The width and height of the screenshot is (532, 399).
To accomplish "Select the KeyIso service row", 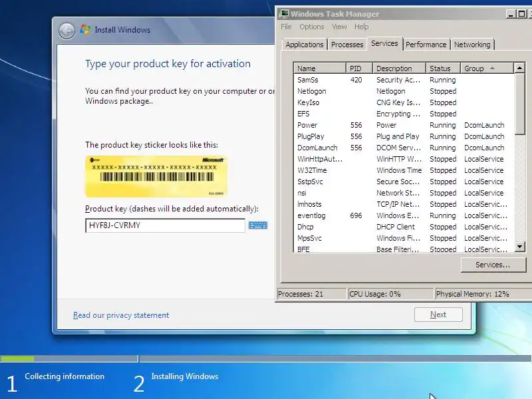I will pos(404,102).
